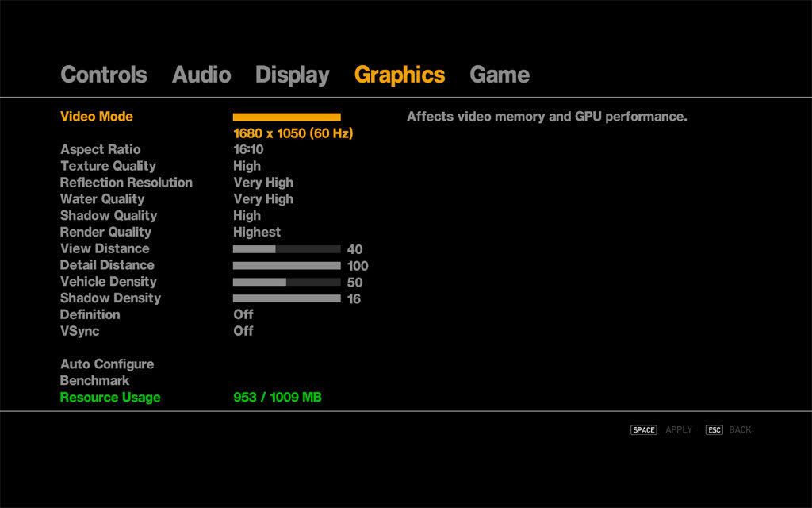Start the Benchmark
This screenshot has width=812, height=508.
(94, 381)
